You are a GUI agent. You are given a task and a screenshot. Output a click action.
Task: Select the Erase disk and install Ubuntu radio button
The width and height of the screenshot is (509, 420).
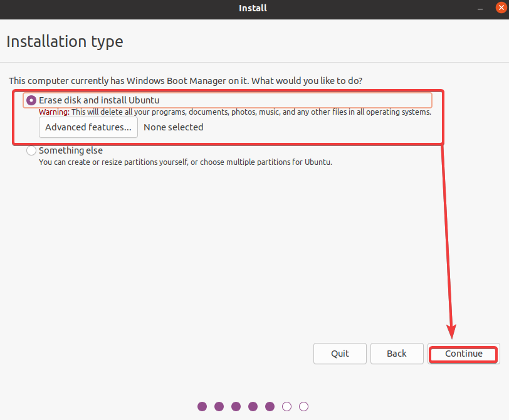click(x=31, y=100)
